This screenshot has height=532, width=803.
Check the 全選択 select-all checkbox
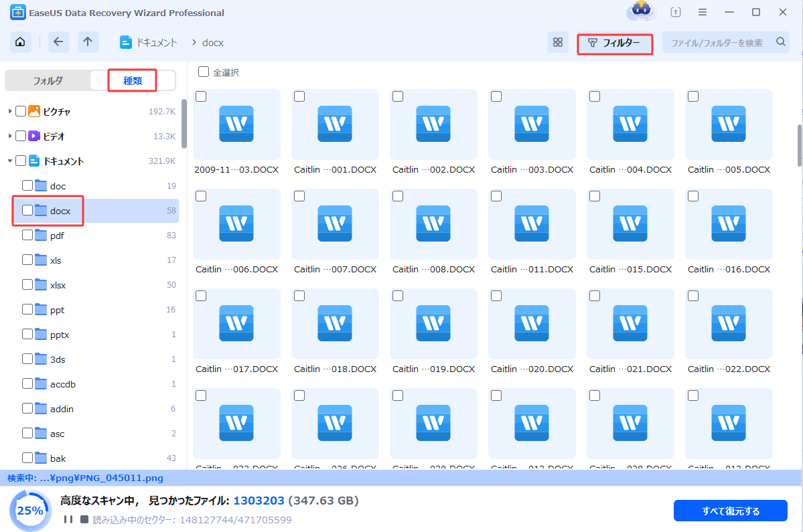204,72
